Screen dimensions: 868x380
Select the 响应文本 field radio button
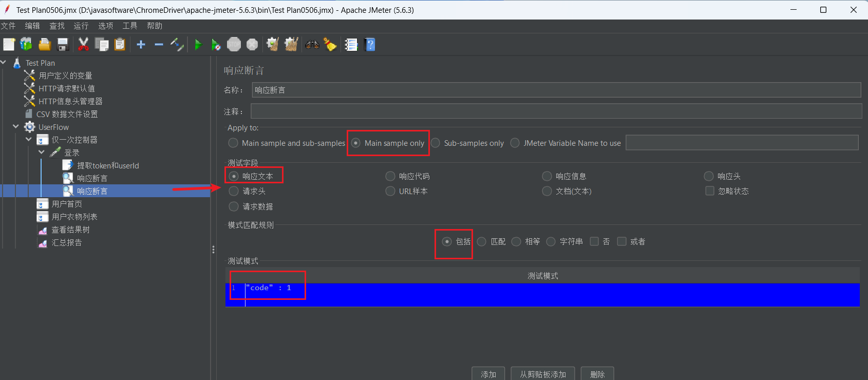coord(234,176)
